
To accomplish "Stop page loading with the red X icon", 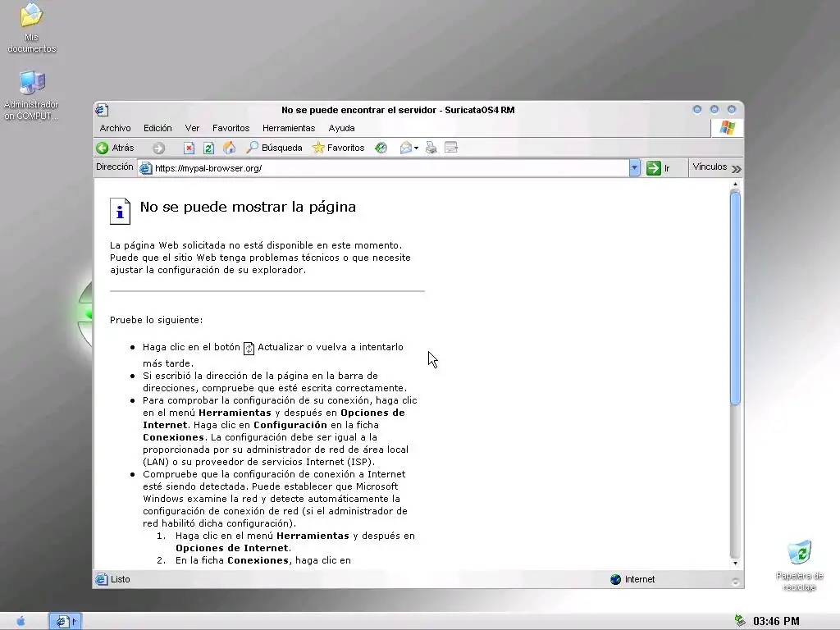I will [189, 148].
